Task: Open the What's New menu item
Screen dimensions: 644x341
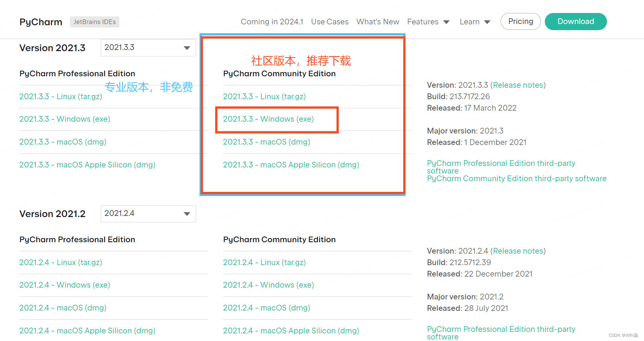Action: [378, 22]
